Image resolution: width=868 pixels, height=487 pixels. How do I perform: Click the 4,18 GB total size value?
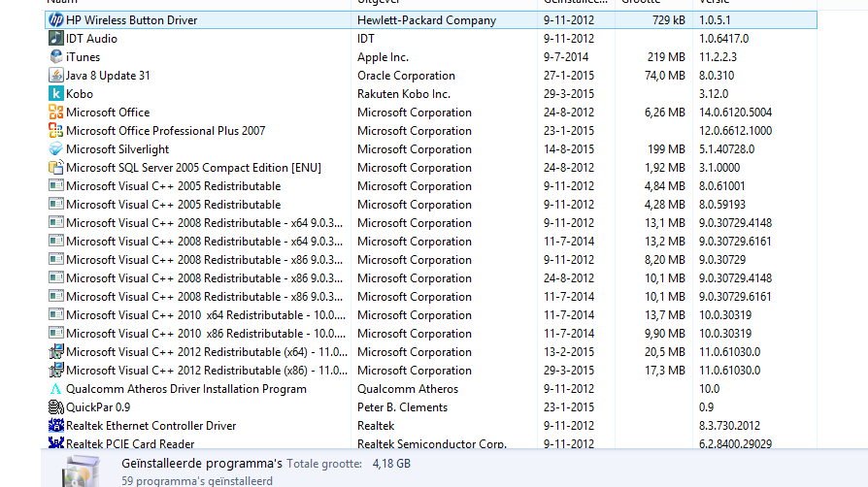391,463
